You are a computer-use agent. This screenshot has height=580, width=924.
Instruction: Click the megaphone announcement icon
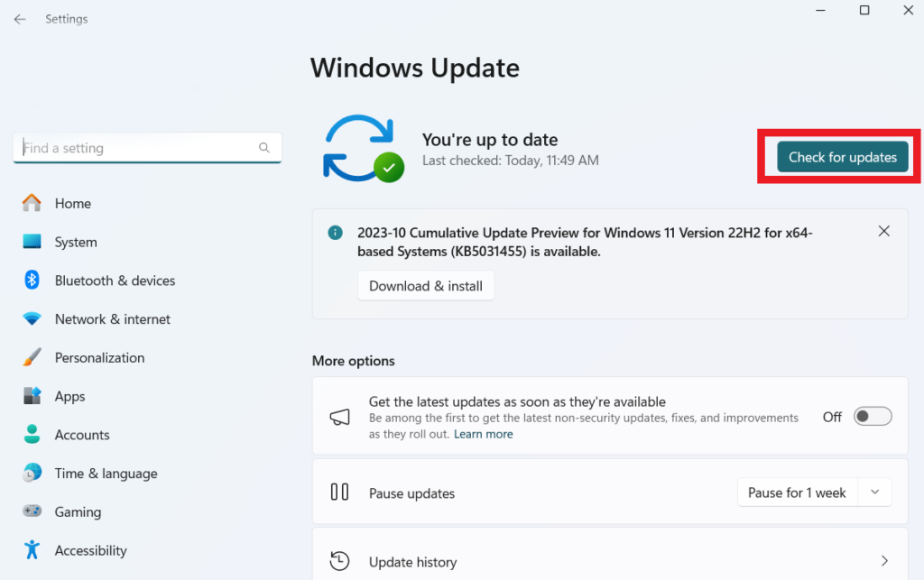339,416
